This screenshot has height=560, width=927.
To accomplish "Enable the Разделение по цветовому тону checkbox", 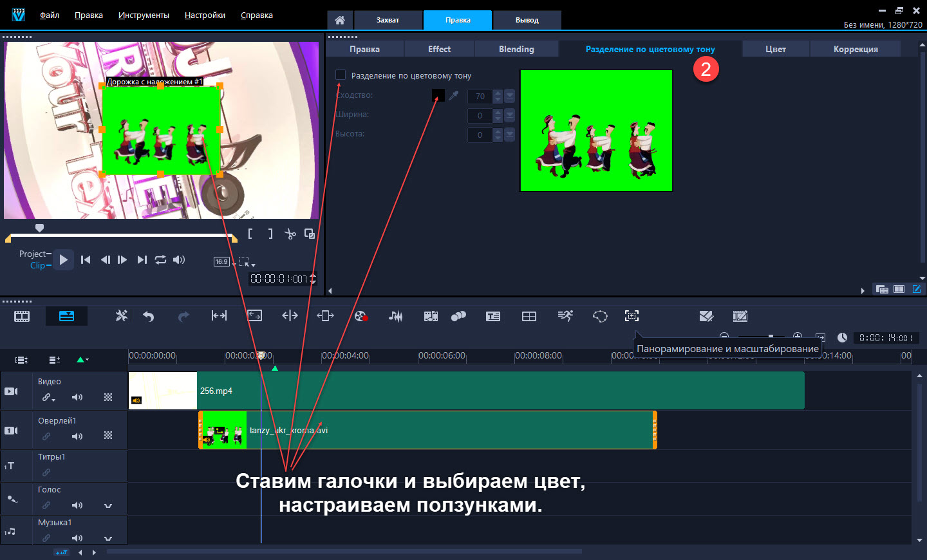I will click(x=341, y=75).
